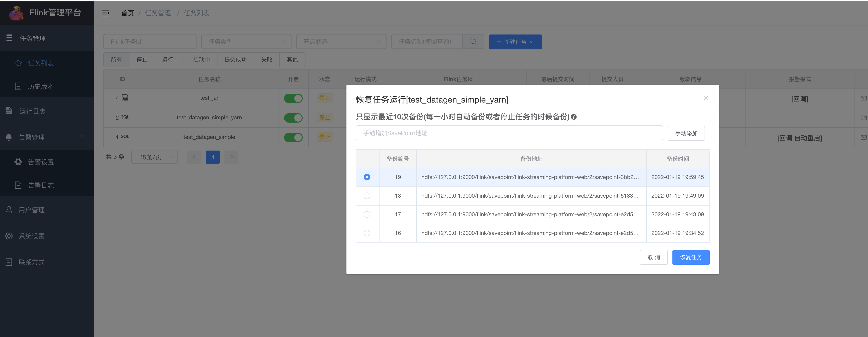The height and width of the screenshot is (337, 868).
Task: Click the file icon beside 运行日志
Action: (x=9, y=111)
